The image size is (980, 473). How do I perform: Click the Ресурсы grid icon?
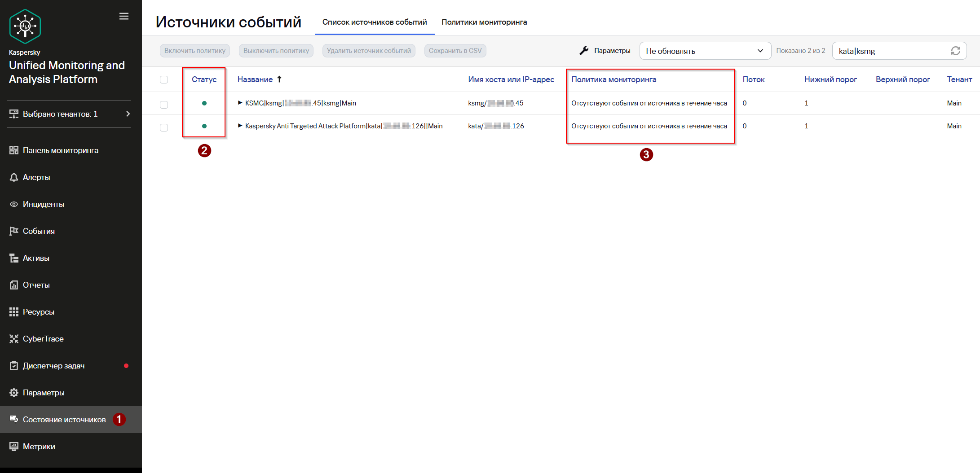[x=14, y=312]
